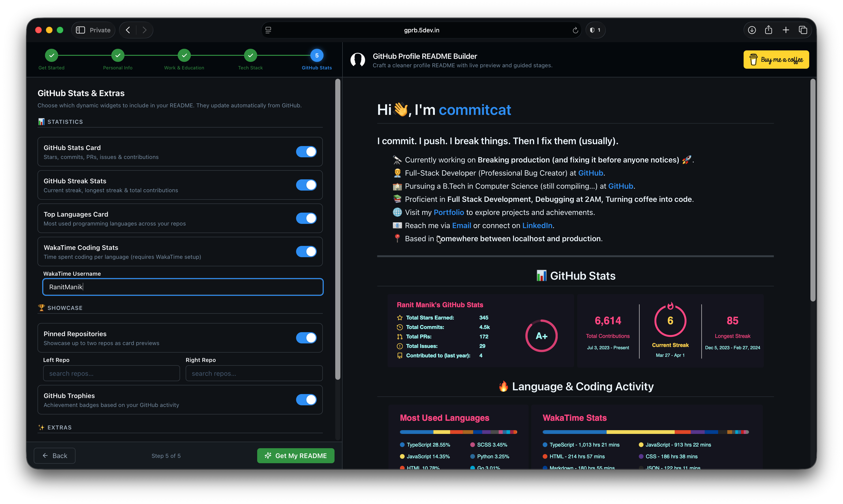843x504 pixels.
Task: Click the GitHub Stats step number badge
Action: pos(316,55)
